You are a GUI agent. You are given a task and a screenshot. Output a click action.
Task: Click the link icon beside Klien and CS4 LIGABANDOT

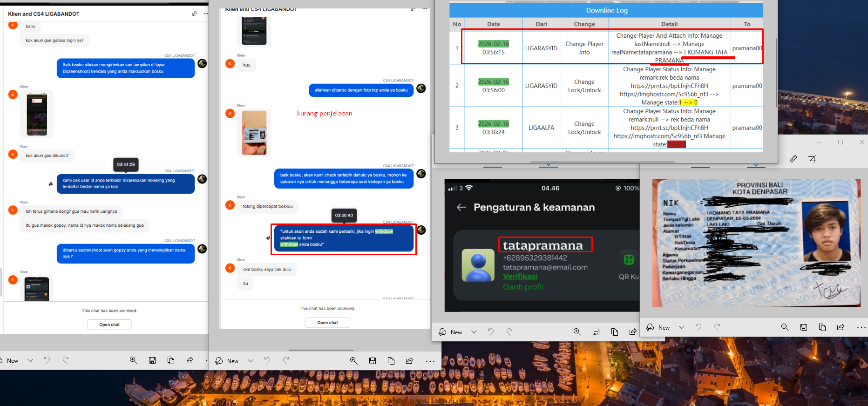click(194, 14)
